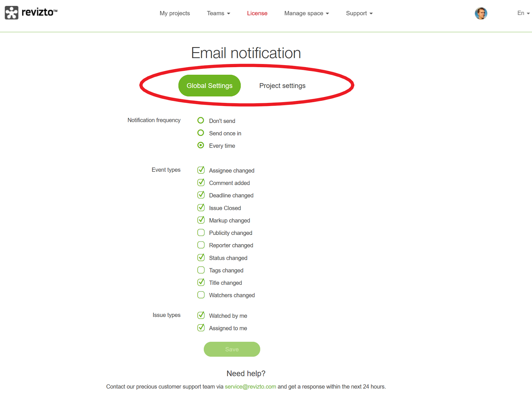Choose the Send once in frequency option
This screenshot has height=399, width=532.
[x=201, y=133]
